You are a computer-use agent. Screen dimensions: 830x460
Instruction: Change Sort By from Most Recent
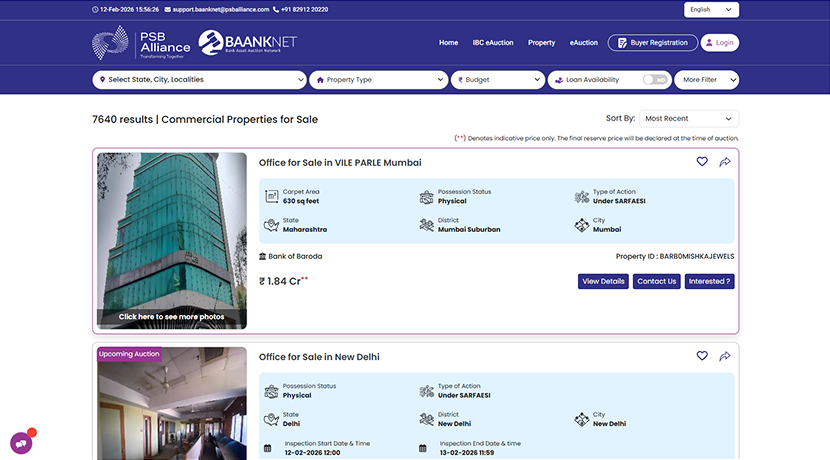pos(689,119)
